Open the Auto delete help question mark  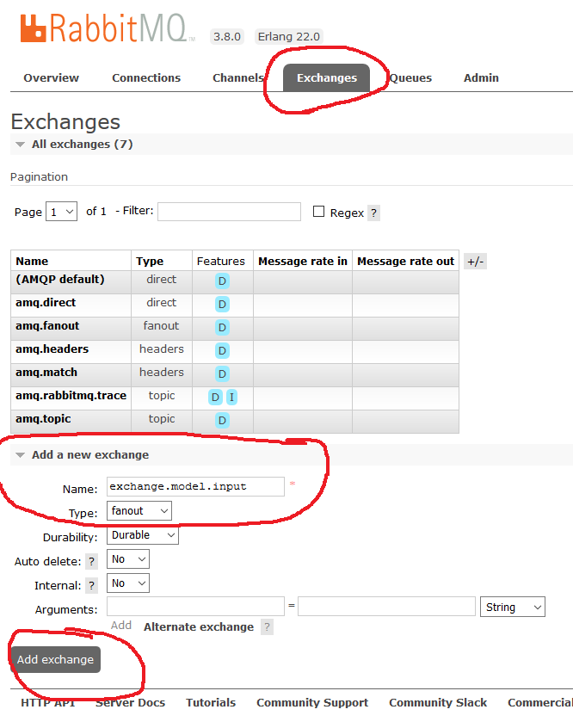(92, 561)
